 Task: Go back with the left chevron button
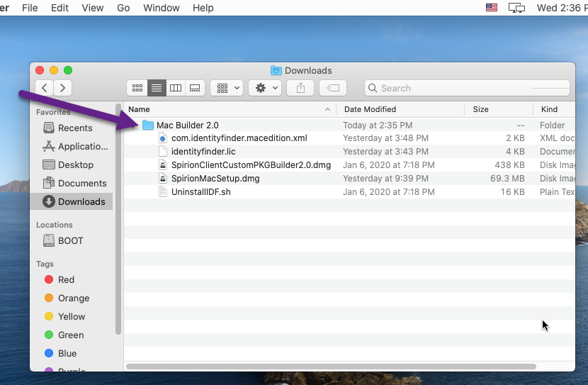click(45, 88)
